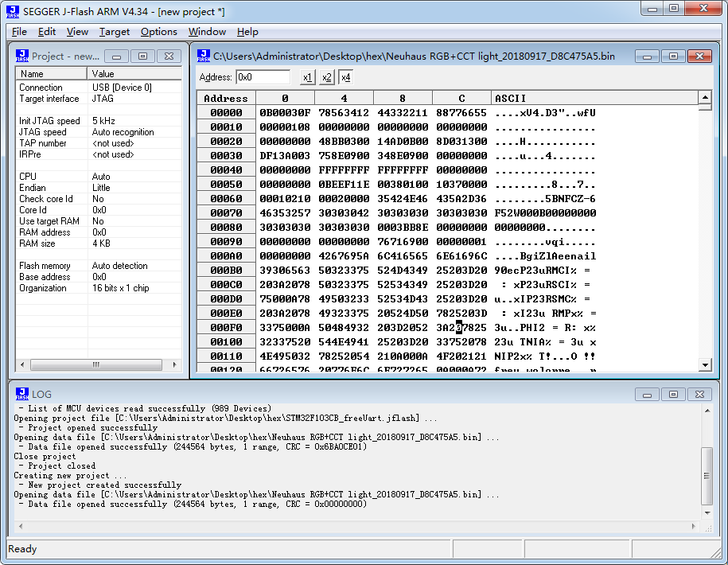Click hex view scrollbar down arrow
This screenshot has width=728, height=565.
coord(705,365)
